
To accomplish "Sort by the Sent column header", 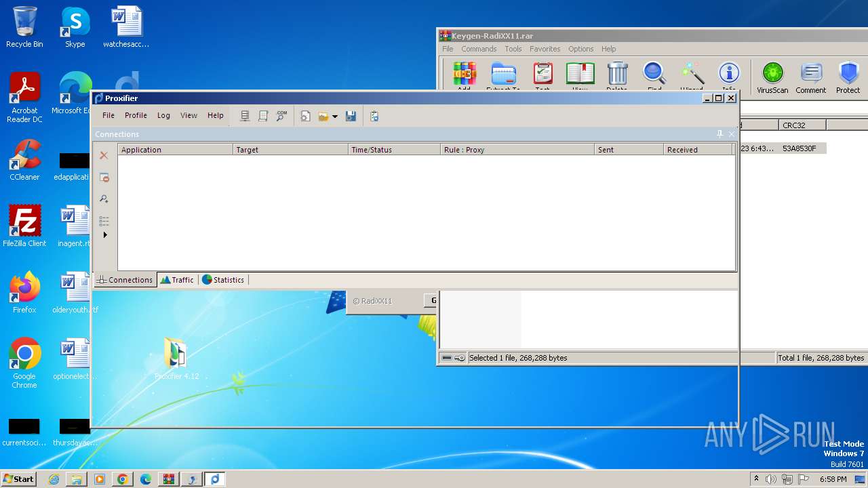I will [629, 150].
